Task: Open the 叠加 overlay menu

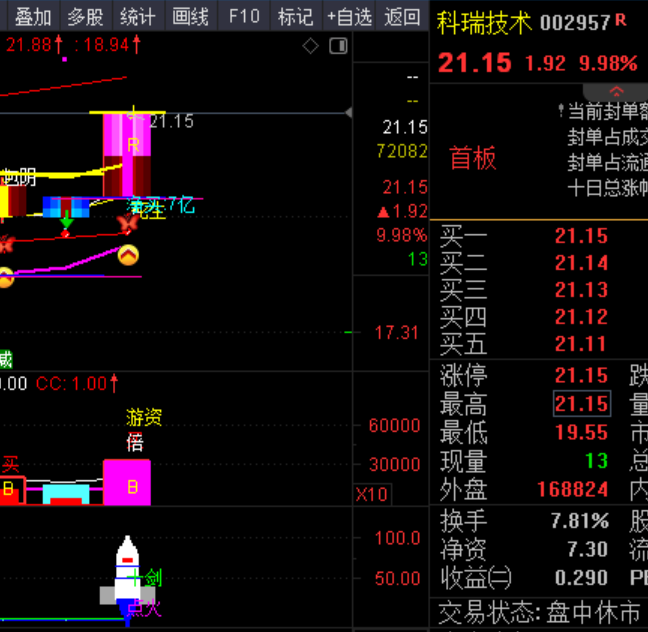Action: pyautogui.click(x=33, y=17)
